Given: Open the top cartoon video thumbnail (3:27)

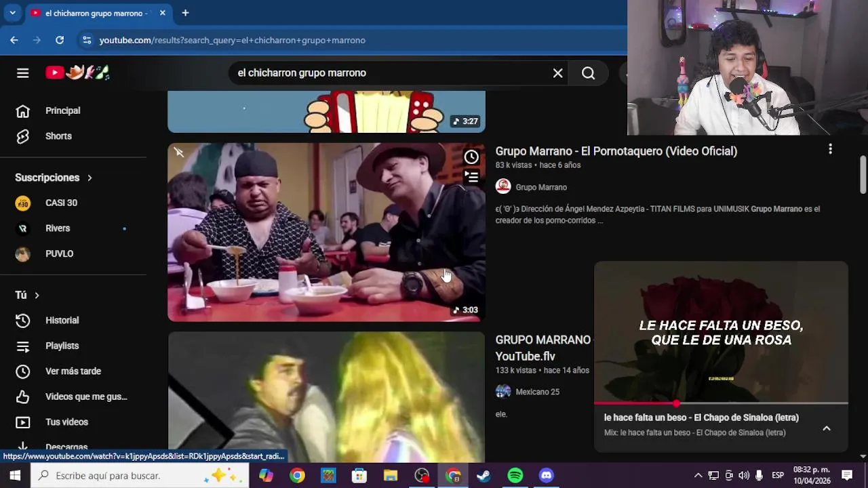Looking at the screenshot, I should tap(326, 112).
